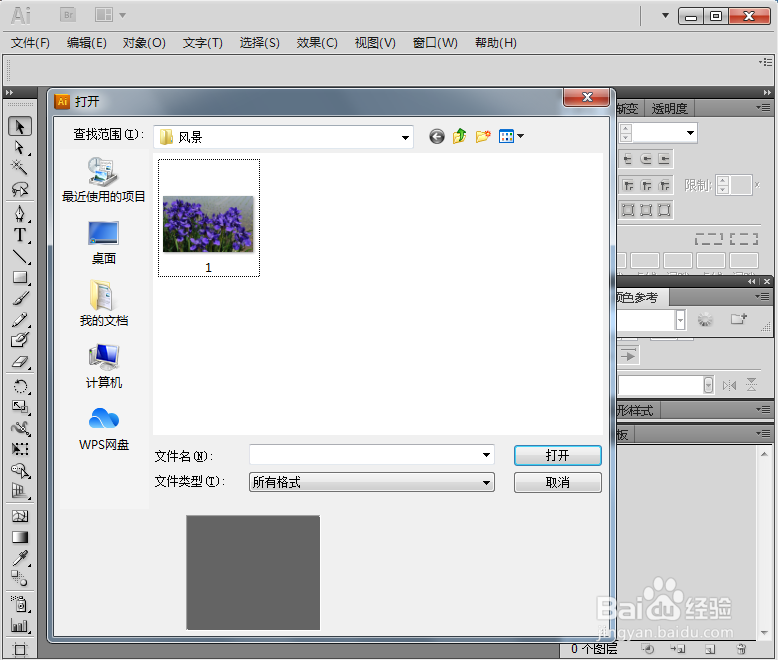
Task: Launch Adobe Bridge from the Br icon
Action: 68,15
